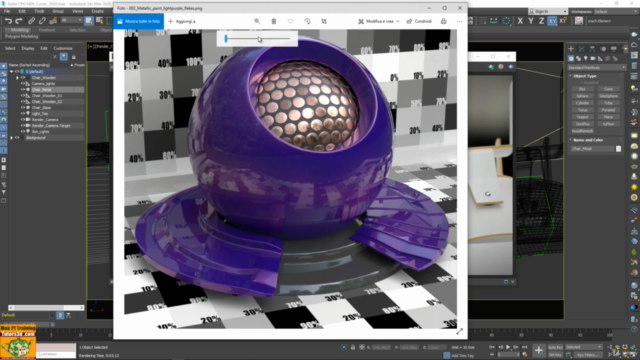Click the fullscreen expand arrows in Photos
This screenshot has width=640, height=360.
click(460, 331)
